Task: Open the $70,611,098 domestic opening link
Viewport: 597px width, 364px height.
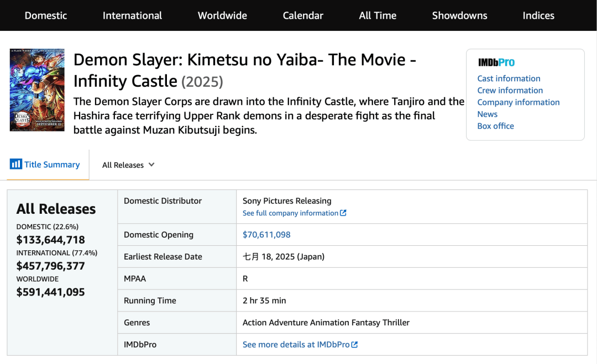Action: [x=266, y=235]
